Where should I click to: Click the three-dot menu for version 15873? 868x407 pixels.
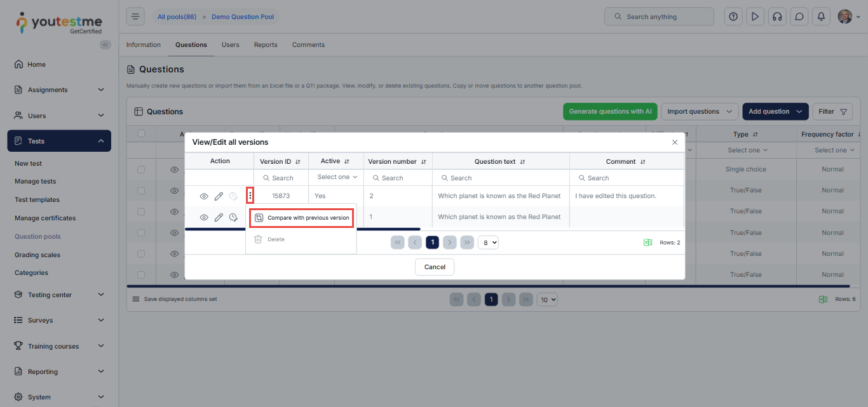(250, 196)
